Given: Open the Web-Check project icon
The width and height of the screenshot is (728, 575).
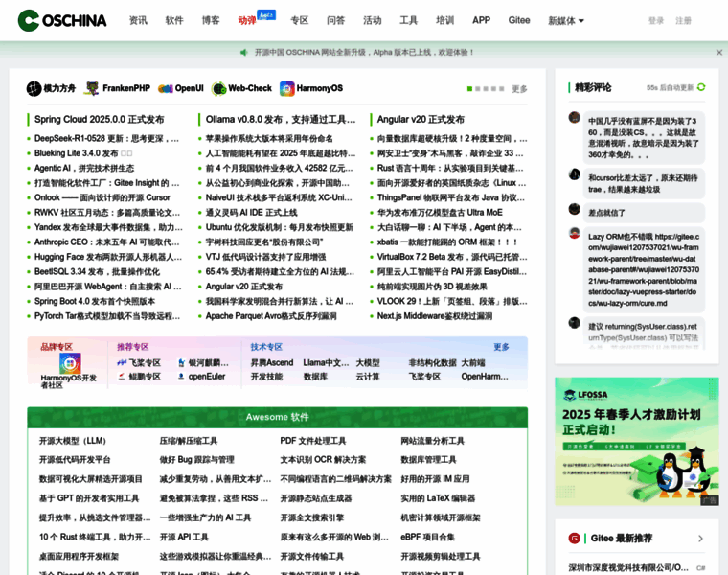Looking at the screenshot, I should pyautogui.click(x=218, y=88).
